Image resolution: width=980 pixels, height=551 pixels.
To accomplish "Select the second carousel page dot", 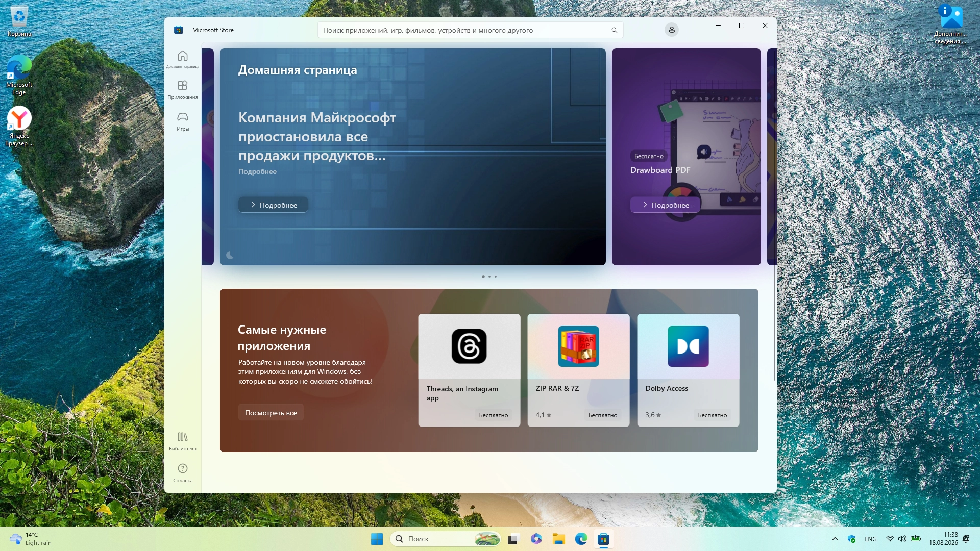I will click(489, 277).
